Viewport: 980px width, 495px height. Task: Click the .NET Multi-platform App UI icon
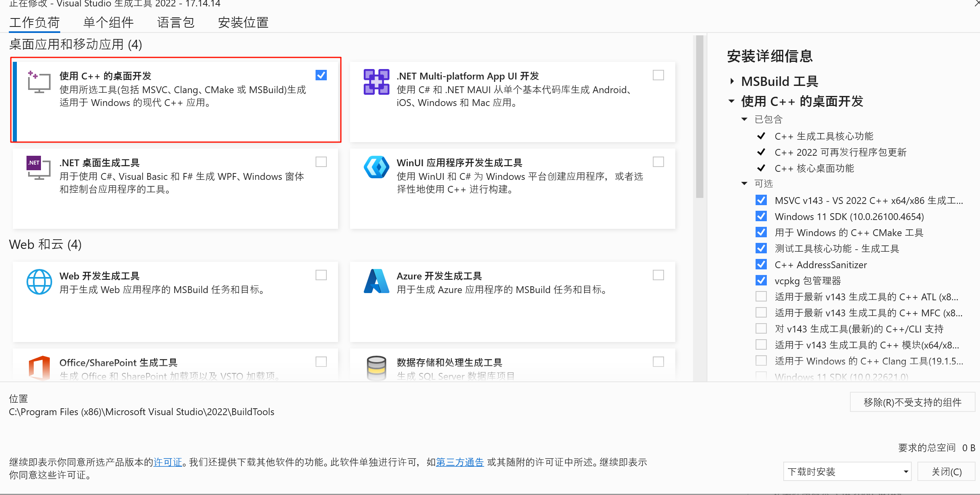coord(376,82)
